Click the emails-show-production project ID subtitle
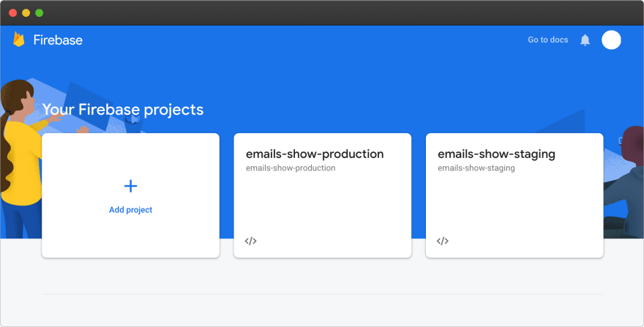This screenshot has width=644, height=327. point(291,168)
